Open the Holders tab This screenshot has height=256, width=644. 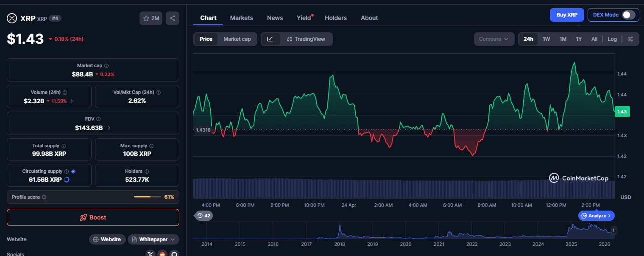coord(335,18)
